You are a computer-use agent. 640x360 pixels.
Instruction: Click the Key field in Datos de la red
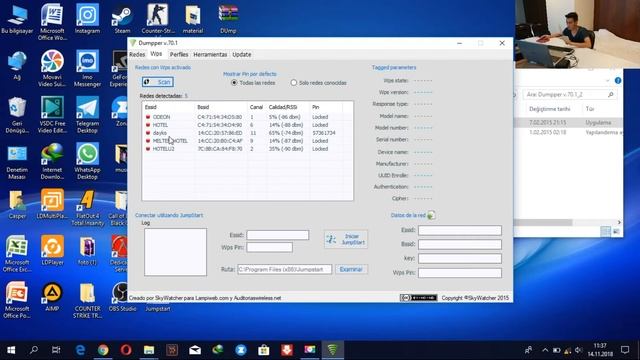pos(460,258)
